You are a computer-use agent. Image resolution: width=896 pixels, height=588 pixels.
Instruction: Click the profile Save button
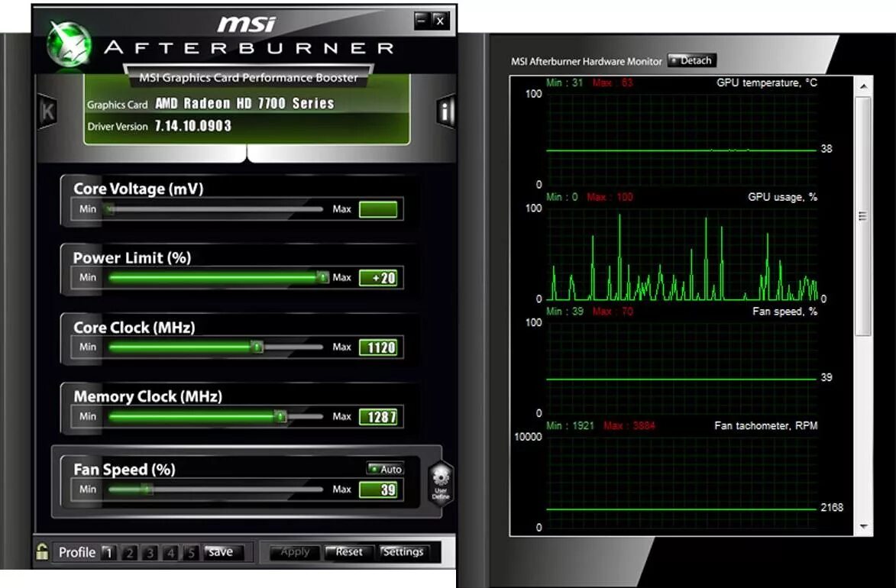point(224,552)
